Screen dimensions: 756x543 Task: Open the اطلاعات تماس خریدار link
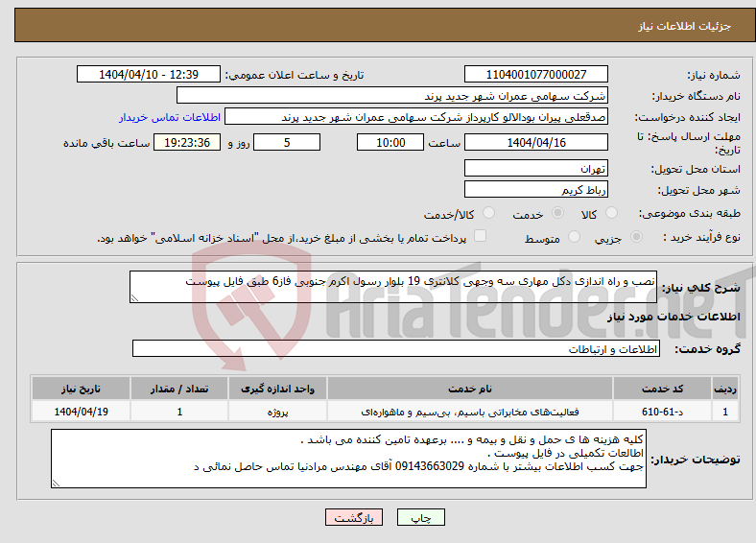click(x=170, y=117)
